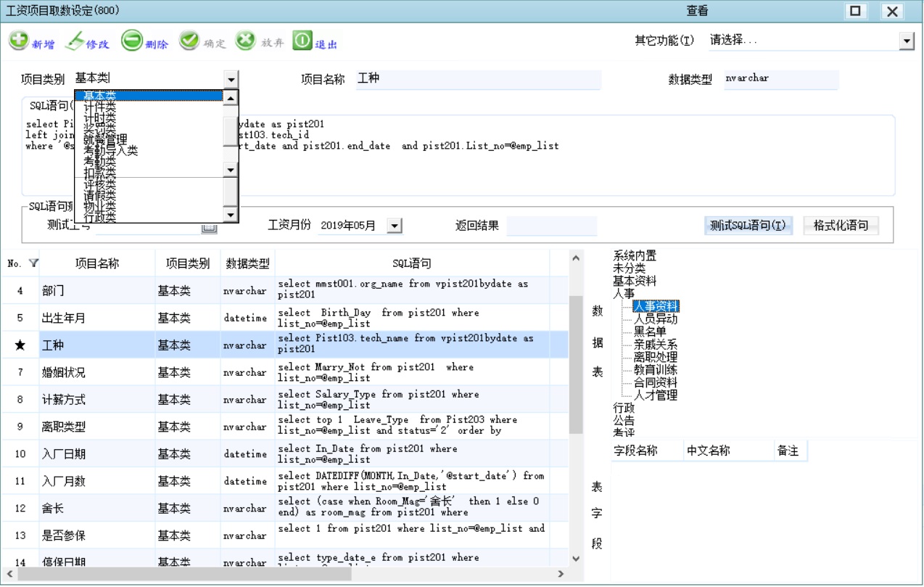Select the 是否参保 row in the grid
This screenshot has width=924, height=587.
pos(284,535)
